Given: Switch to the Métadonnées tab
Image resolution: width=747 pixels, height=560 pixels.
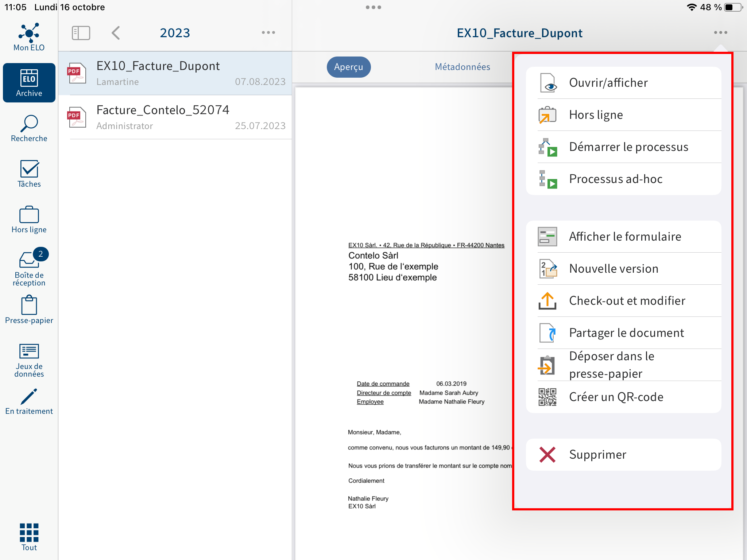Looking at the screenshot, I should click(x=464, y=66).
